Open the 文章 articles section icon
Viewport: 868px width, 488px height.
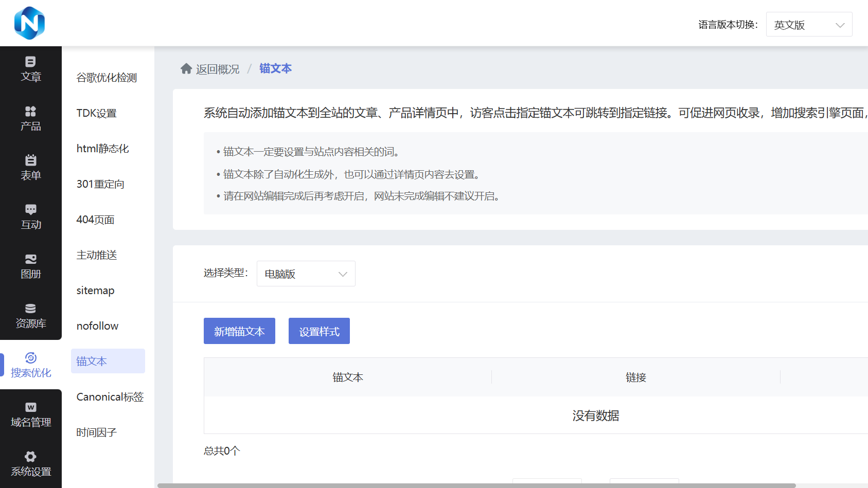pyautogui.click(x=31, y=62)
